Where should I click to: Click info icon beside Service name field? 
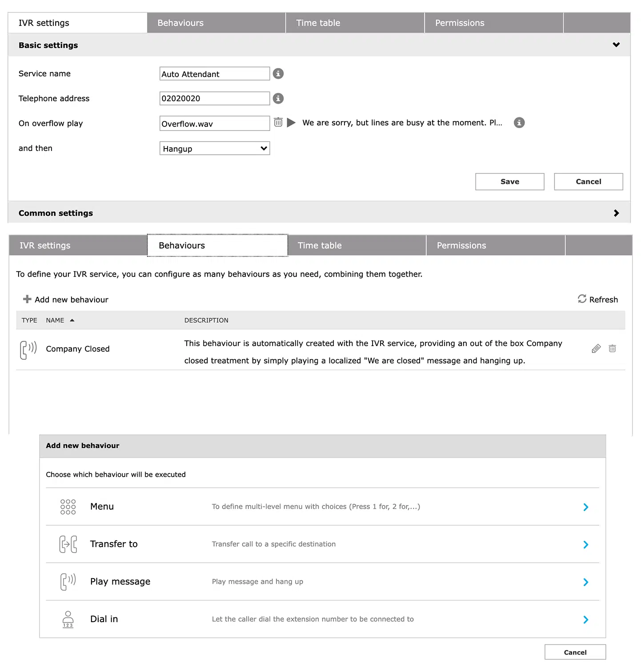pos(278,74)
